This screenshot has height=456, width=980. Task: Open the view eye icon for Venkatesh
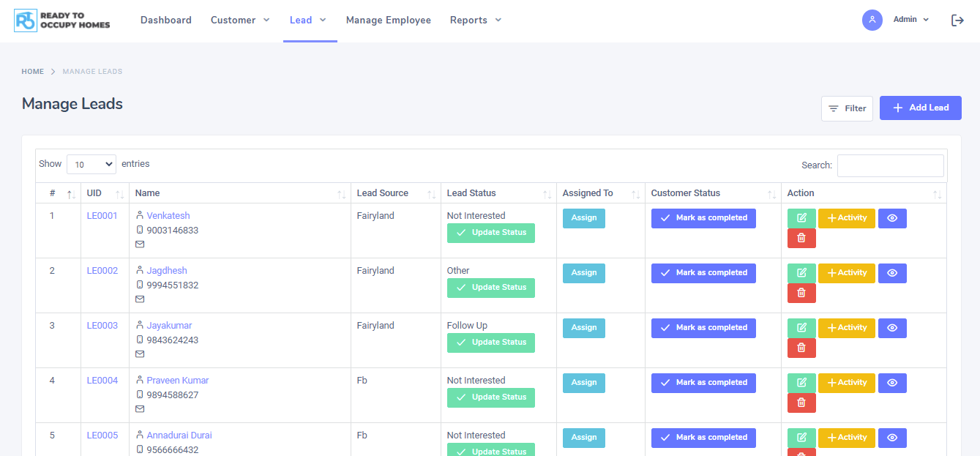pos(891,218)
